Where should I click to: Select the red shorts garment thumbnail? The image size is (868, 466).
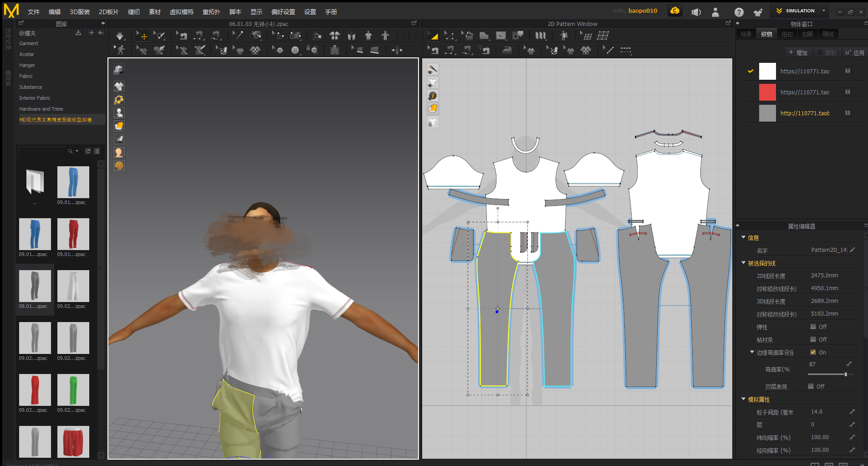coord(73,441)
